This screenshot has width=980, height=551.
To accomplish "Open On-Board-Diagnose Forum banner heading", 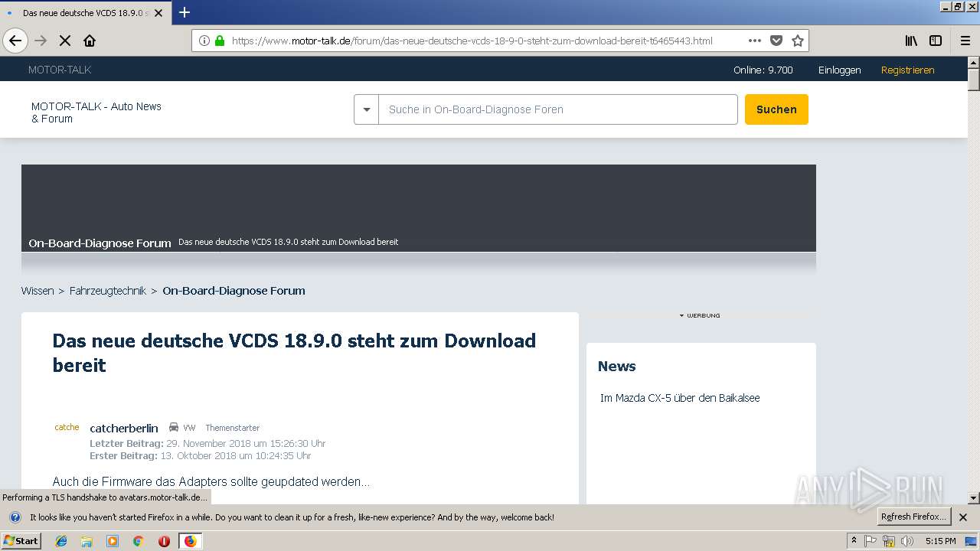I will pos(100,243).
